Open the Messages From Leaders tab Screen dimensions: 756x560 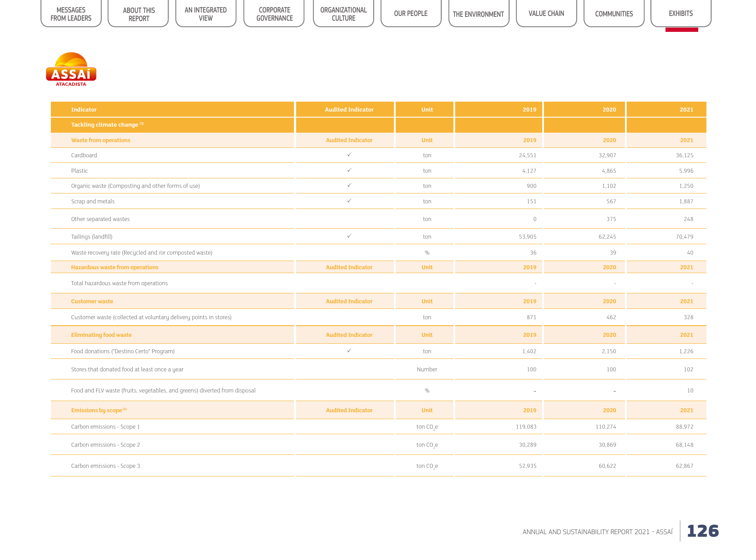pos(71,13)
